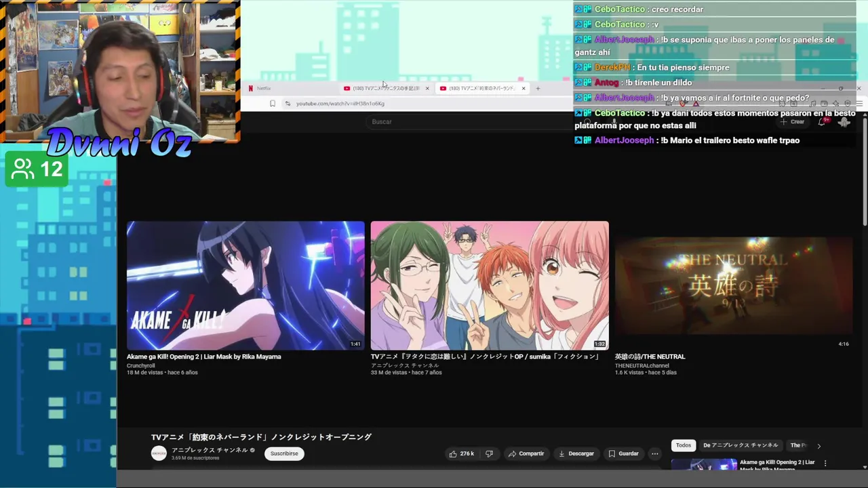The width and height of the screenshot is (868, 488).
Task: Open YouTube notifications bell
Action: click(x=822, y=122)
